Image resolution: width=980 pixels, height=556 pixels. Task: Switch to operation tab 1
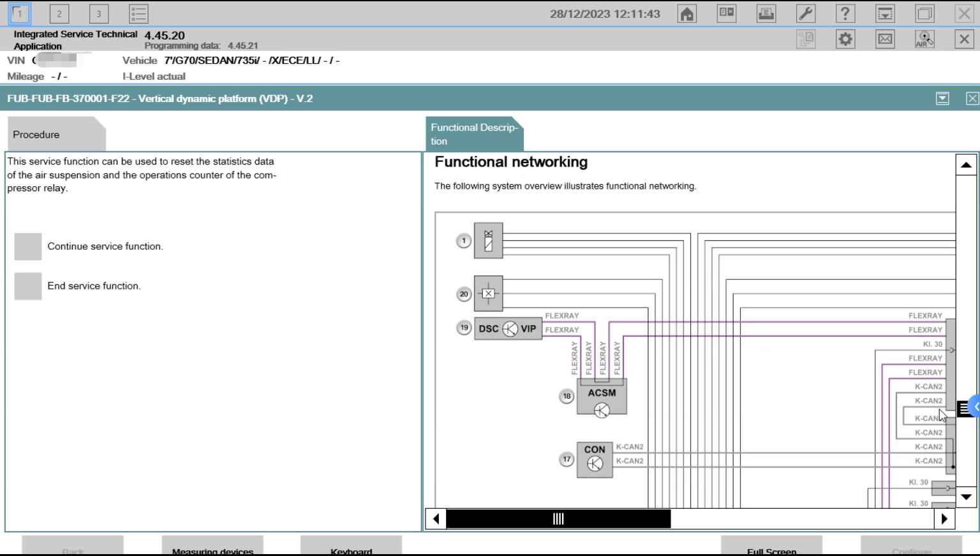tap(20, 13)
